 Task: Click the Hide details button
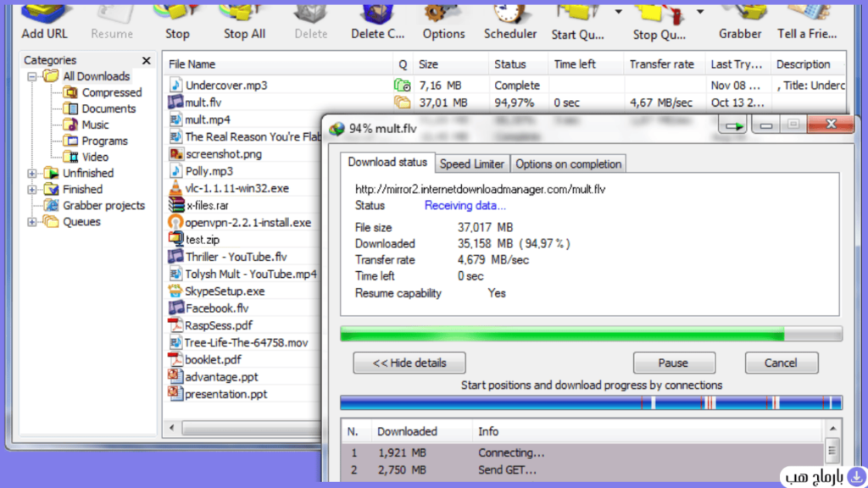tap(409, 363)
